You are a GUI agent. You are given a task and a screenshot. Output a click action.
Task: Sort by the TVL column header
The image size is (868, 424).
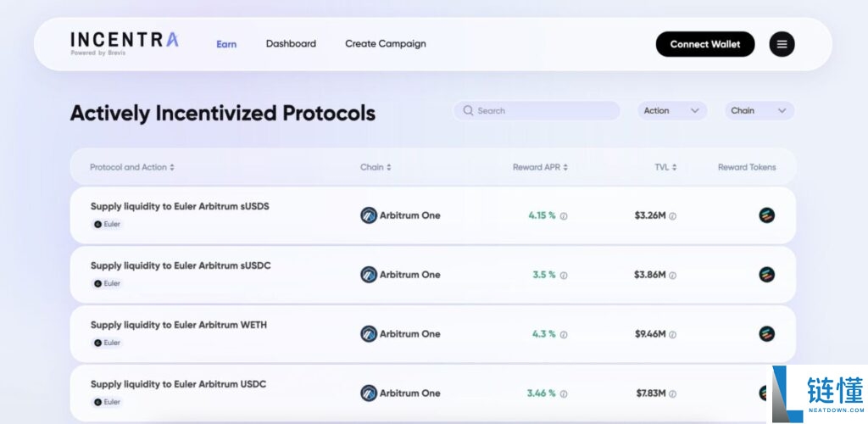665,167
